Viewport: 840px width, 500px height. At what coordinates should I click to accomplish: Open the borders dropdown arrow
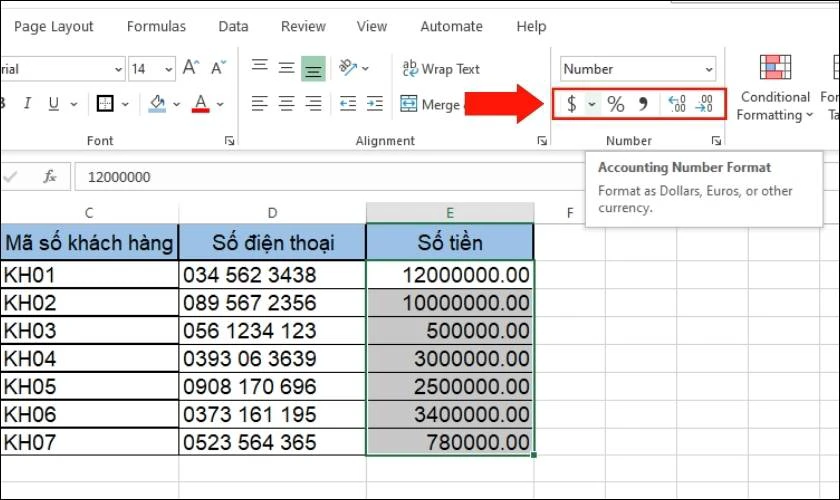tap(125, 104)
